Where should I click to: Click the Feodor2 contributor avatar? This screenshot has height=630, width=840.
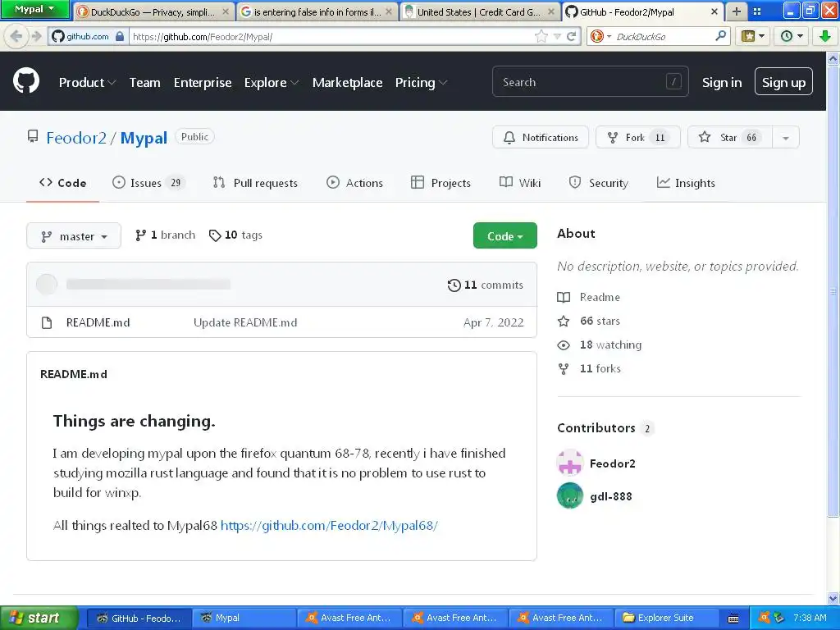570,463
